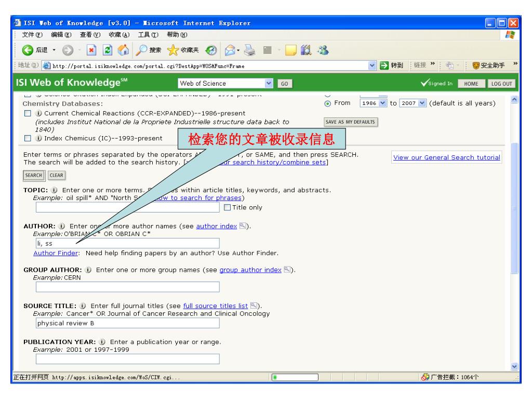Go to the browser Home page icon
This screenshot has width=532, height=399.
pyautogui.click(x=123, y=50)
